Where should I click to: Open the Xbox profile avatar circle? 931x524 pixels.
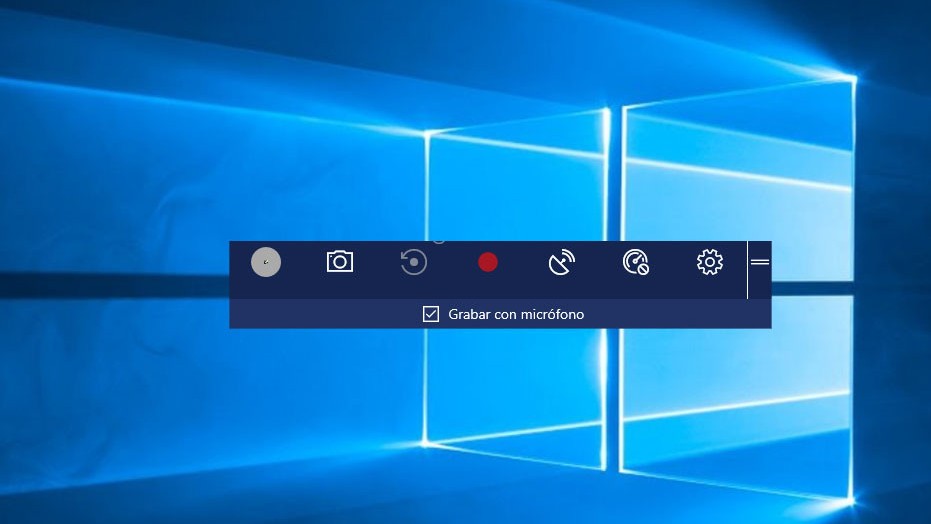(x=266, y=262)
